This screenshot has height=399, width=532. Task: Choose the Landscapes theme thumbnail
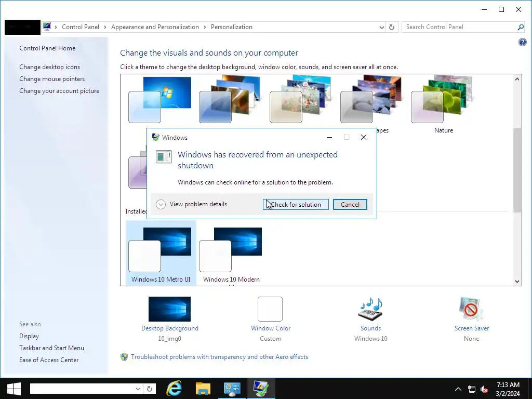click(371, 99)
